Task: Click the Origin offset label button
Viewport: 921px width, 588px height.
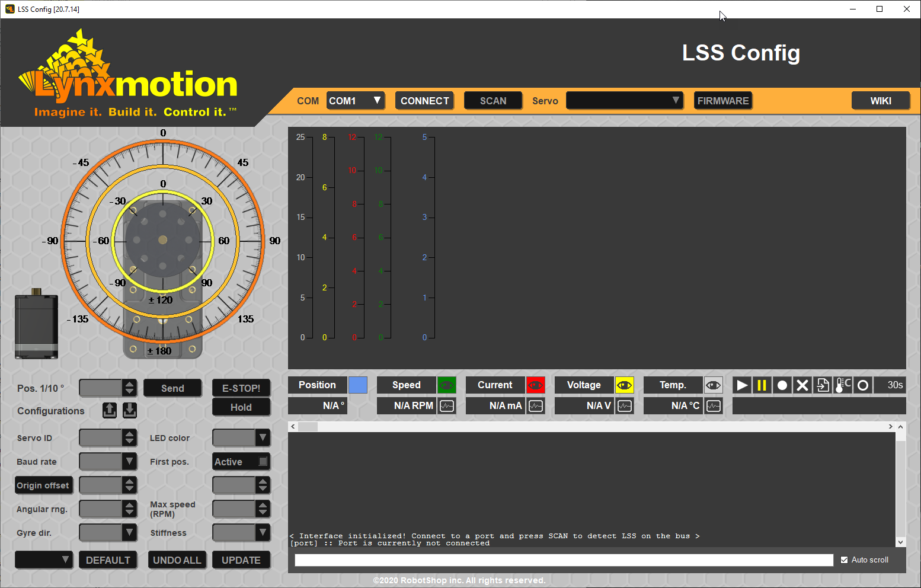Action: point(43,485)
